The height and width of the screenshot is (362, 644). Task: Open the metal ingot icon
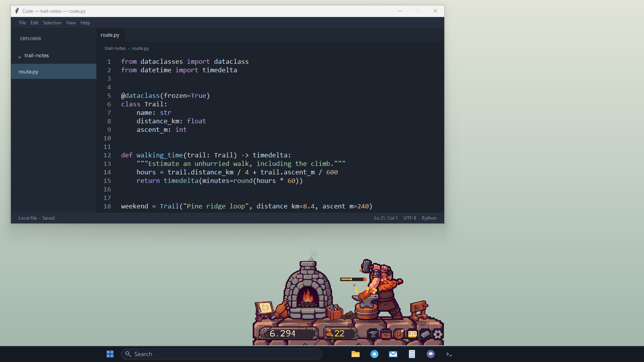coord(425,334)
